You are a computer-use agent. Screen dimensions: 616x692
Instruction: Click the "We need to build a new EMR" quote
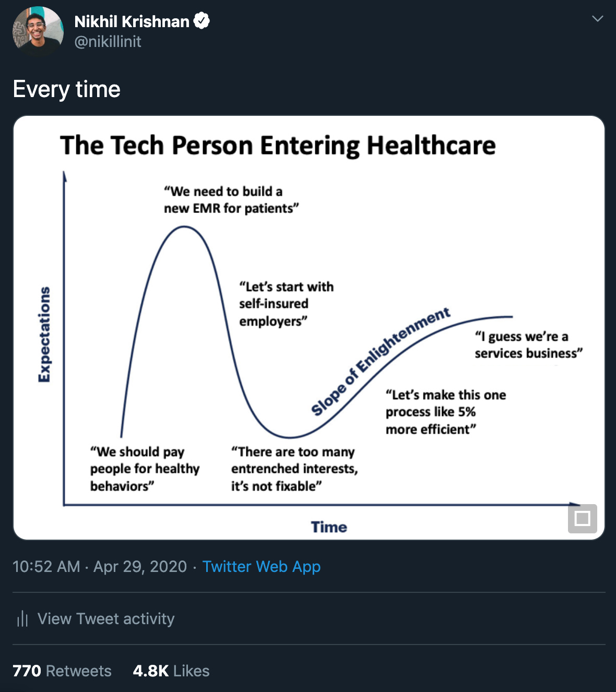pyautogui.click(x=231, y=200)
